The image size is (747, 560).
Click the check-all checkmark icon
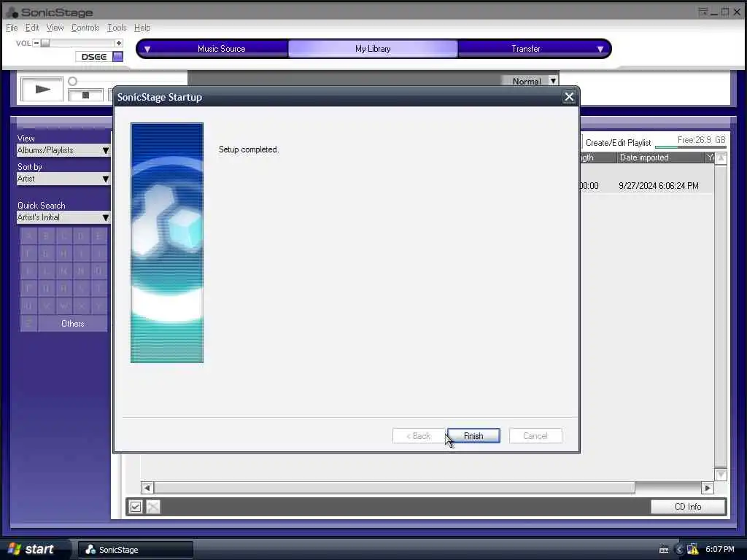[x=136, y=507]
